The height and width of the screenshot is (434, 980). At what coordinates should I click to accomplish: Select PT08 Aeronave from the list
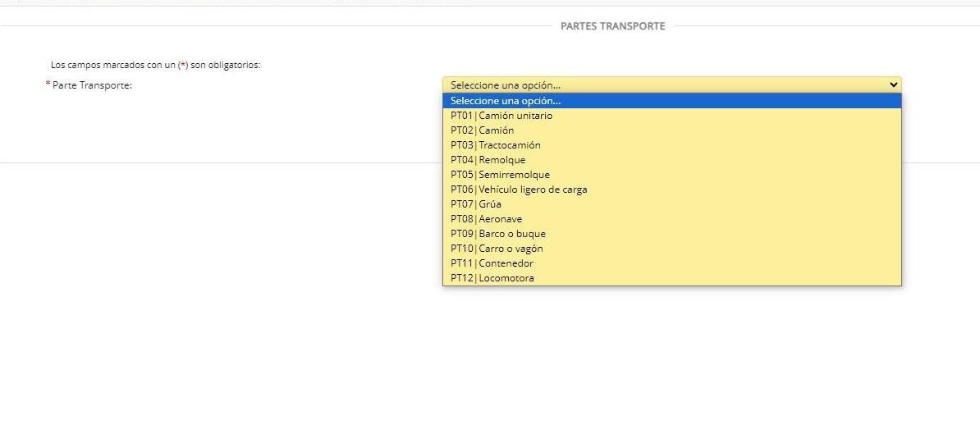click(x=487, y=219)
